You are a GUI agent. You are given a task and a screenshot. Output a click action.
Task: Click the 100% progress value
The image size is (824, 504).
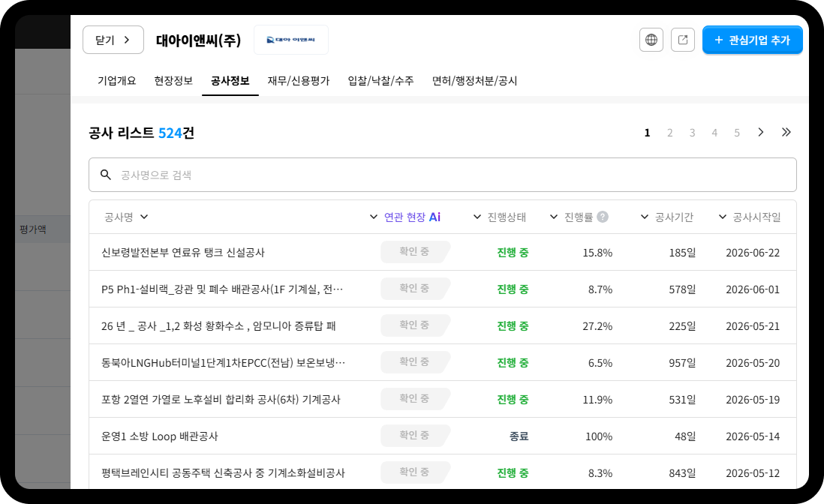[599, 436]
